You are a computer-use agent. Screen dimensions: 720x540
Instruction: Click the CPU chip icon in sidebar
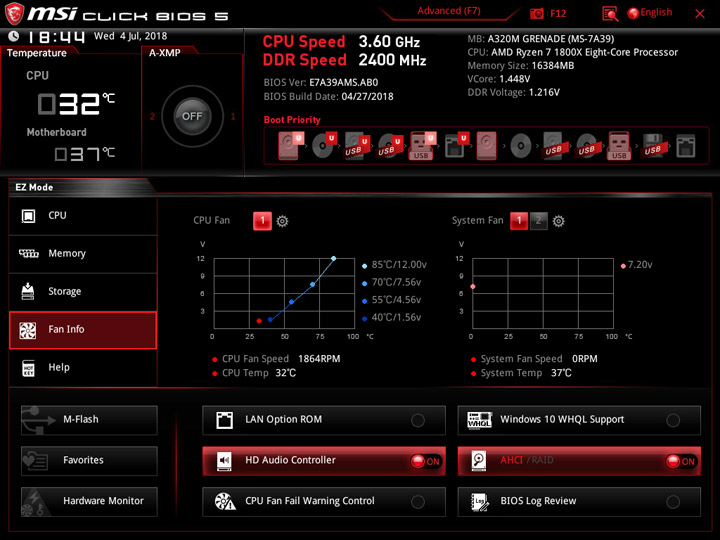pos(28,216)
